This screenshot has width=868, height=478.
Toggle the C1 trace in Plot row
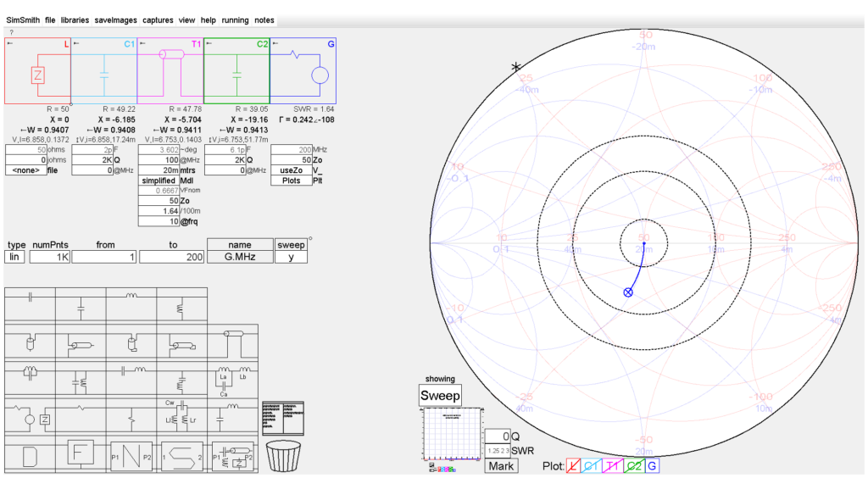click(591, 466)
